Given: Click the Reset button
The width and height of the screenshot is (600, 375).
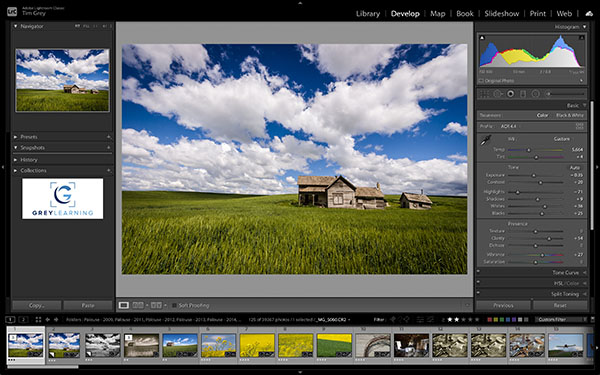Looking at the screenshot, I should 560,305.
